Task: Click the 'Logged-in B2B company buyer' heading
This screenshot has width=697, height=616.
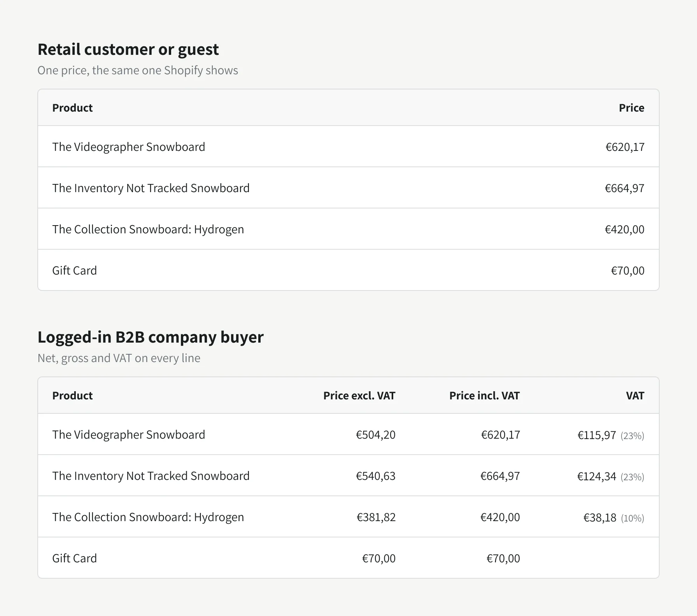Action: pos(151,337)
